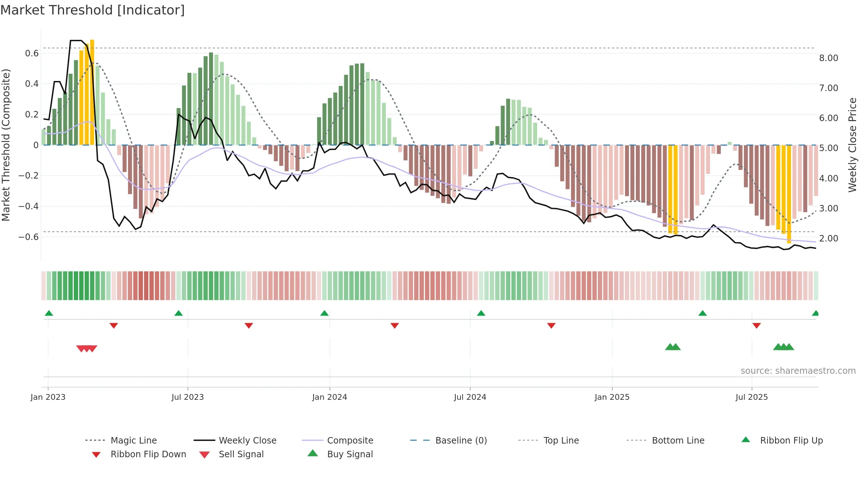Viewport: 868px width, 488px height.
Task: Click the 3.00 price axis label
Action: 829,209
